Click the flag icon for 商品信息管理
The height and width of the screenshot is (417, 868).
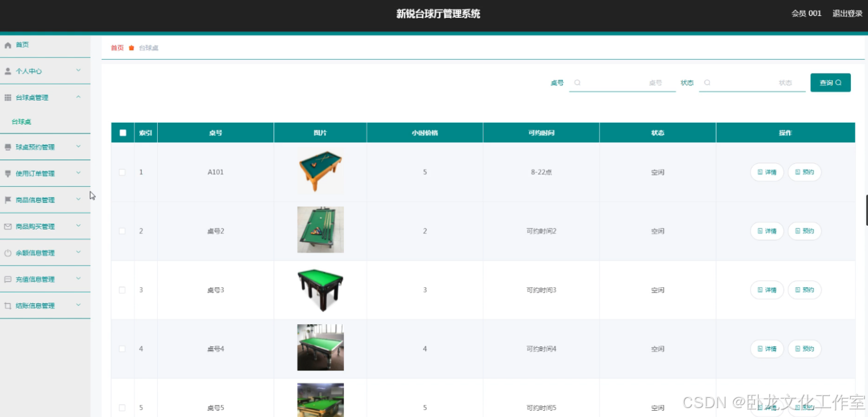pyautogui.click(x=8, y=200)
